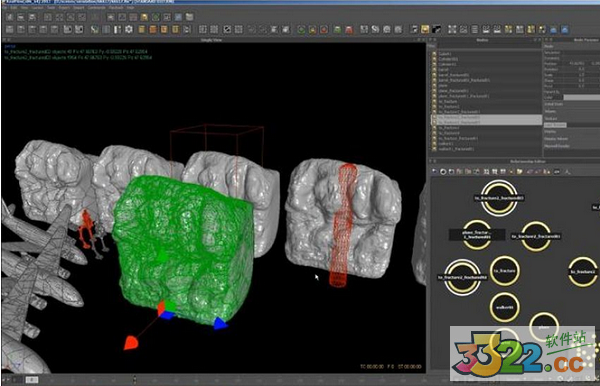Select the Cube01 row in Nodes list

click(x=486, y=54)
